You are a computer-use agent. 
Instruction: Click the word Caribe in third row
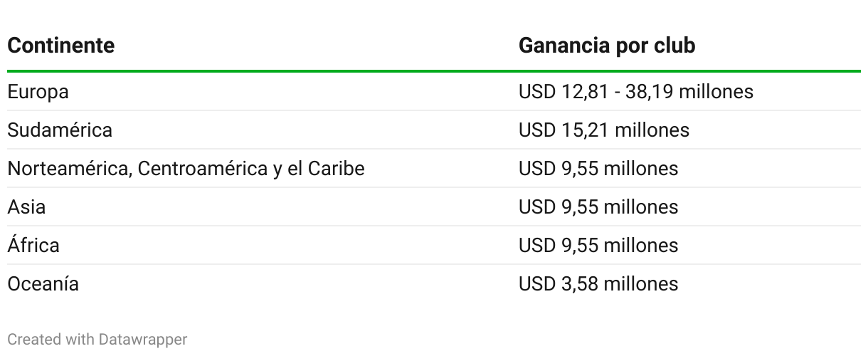pos(336,169)
